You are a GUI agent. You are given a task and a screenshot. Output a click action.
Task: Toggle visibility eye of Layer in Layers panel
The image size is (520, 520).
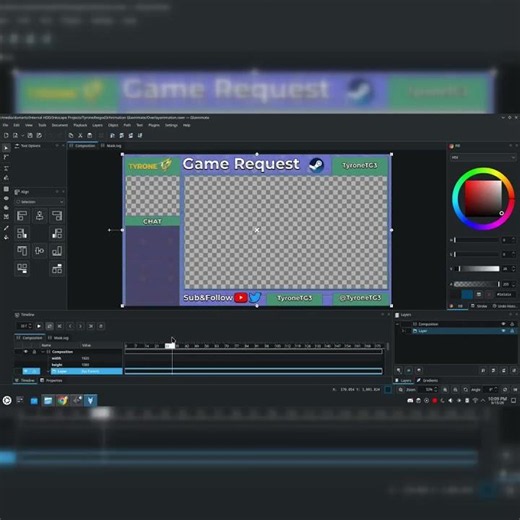click(503, 331)
